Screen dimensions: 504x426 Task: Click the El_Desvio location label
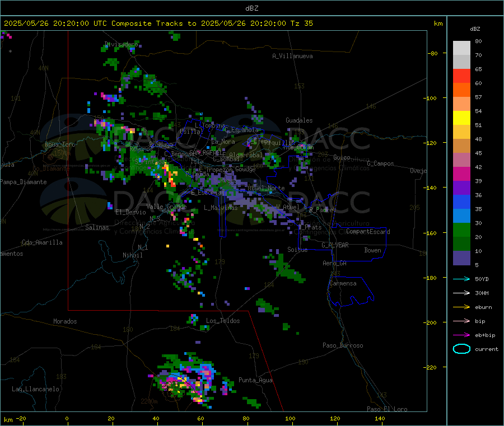point(131,212)
